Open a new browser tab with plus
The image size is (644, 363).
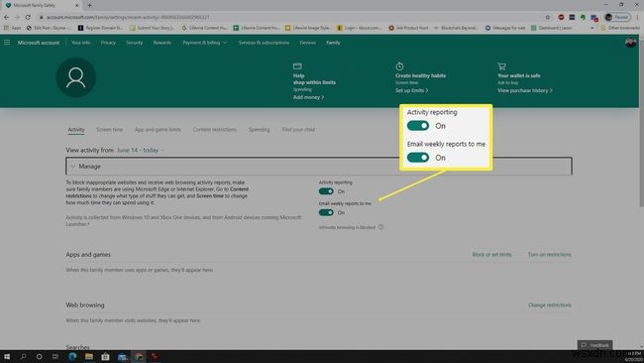[89, 5]
